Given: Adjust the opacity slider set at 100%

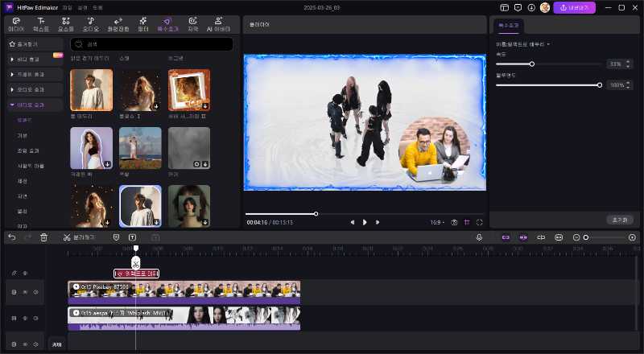Looking at the screenshot, I should 600,85.
